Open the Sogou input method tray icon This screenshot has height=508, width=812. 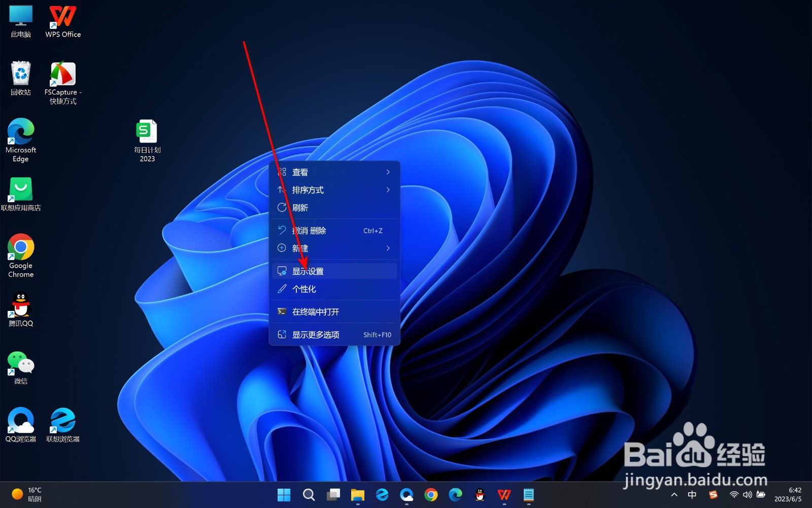(713, 495)
